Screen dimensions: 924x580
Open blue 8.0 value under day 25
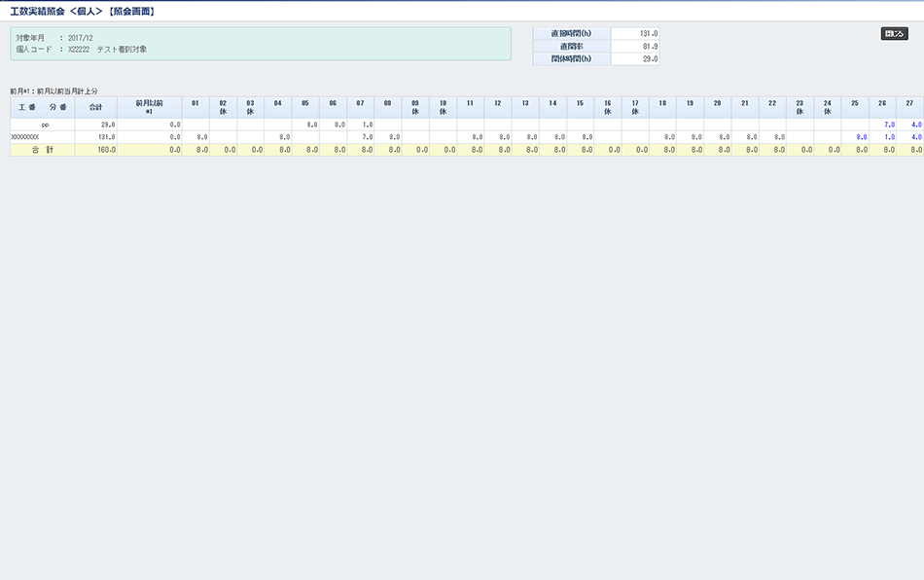tap(862, 137)
